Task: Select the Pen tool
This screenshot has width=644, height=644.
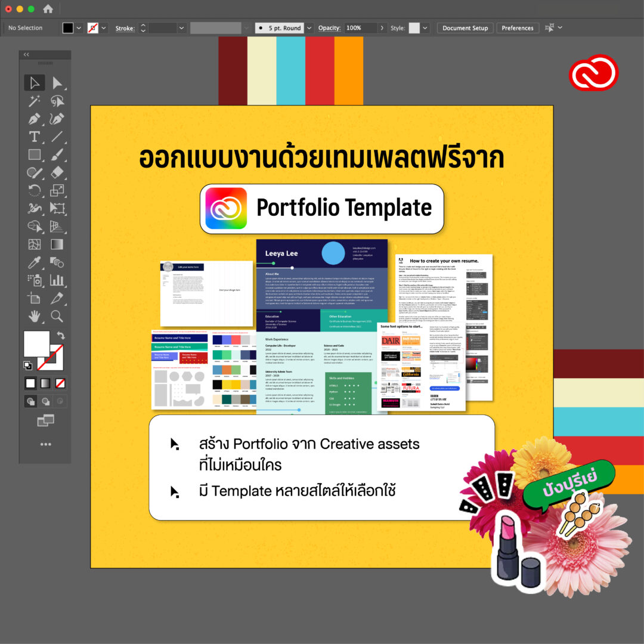Action: pyautogui.click(x=34, y=119)
